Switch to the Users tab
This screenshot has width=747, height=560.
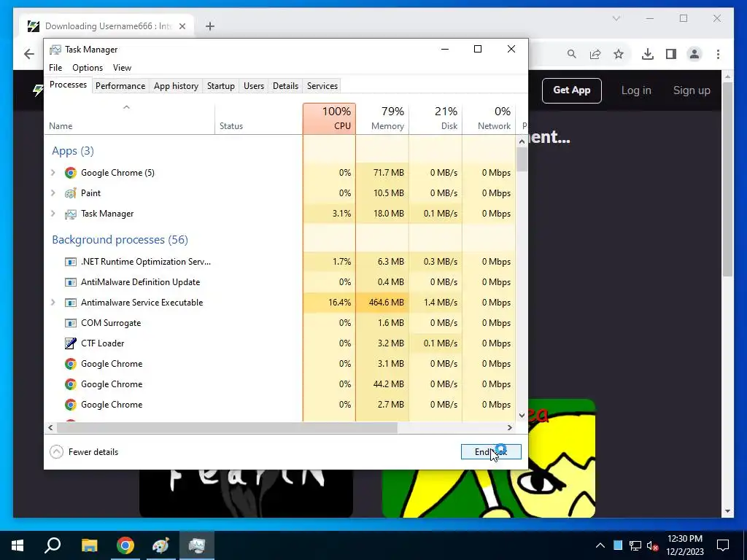click(x=253, y=86)
